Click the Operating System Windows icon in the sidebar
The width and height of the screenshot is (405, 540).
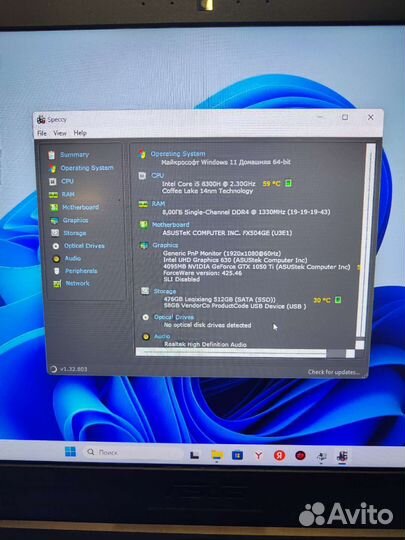coord(52,168)
